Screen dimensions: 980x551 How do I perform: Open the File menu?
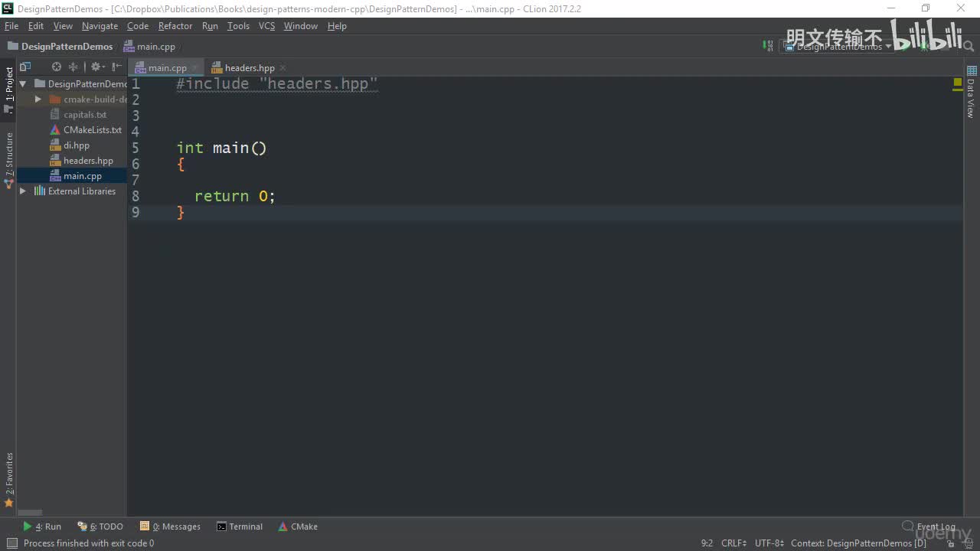pyautogui.click(x=11, y=26)
